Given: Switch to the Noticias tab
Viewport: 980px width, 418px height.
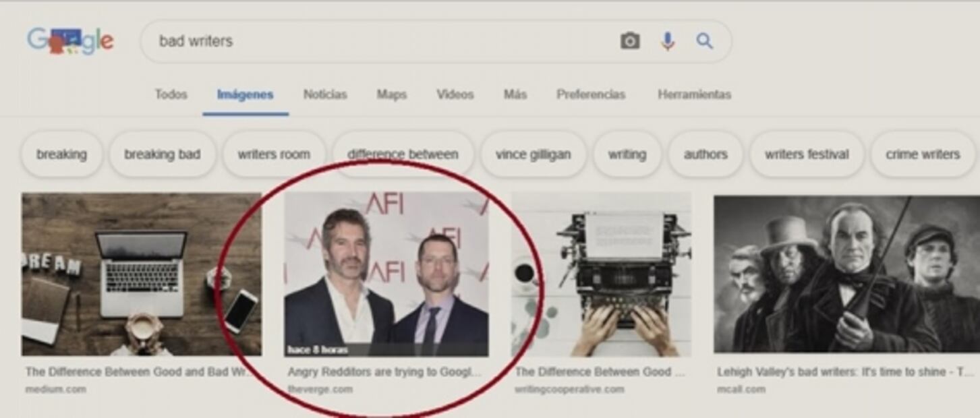Looking at the screenshot, I should 324,94.
